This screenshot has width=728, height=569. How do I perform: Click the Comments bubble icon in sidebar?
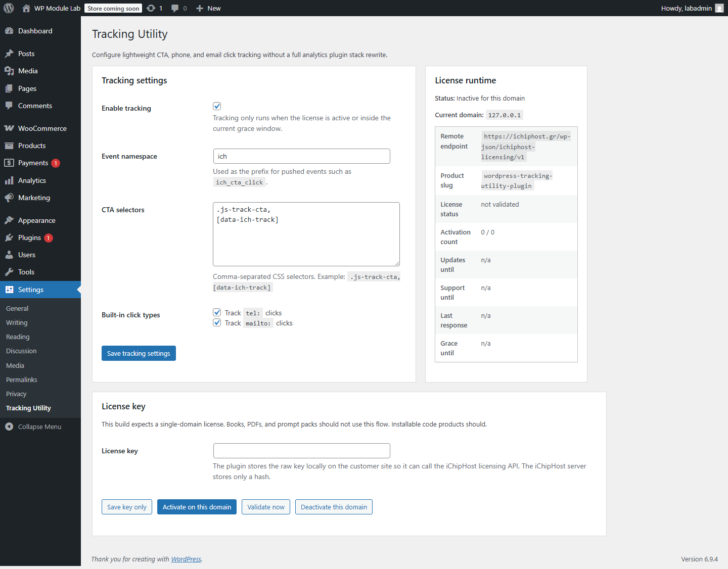(x=9, y=106)
